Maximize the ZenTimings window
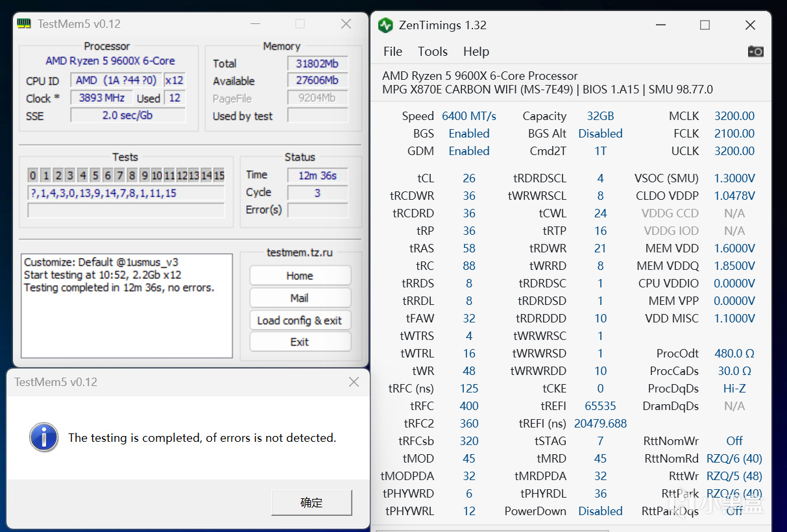The image size is (787, 532). coord(705,25)
